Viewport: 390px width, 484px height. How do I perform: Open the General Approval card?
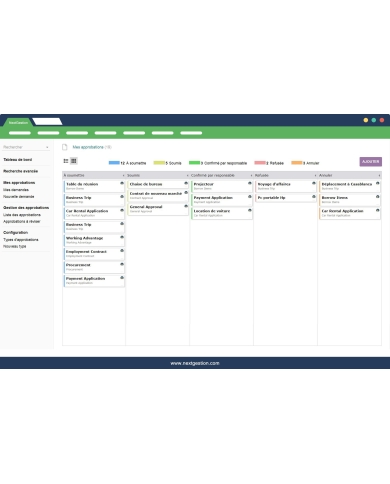click(158, 209)
